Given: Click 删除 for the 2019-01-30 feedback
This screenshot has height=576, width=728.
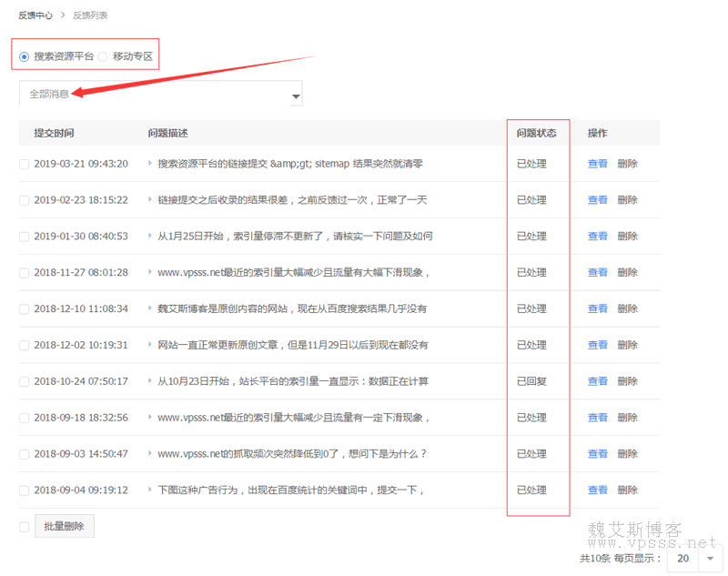Looking at the screenshot, I should [x=627, y=237].
